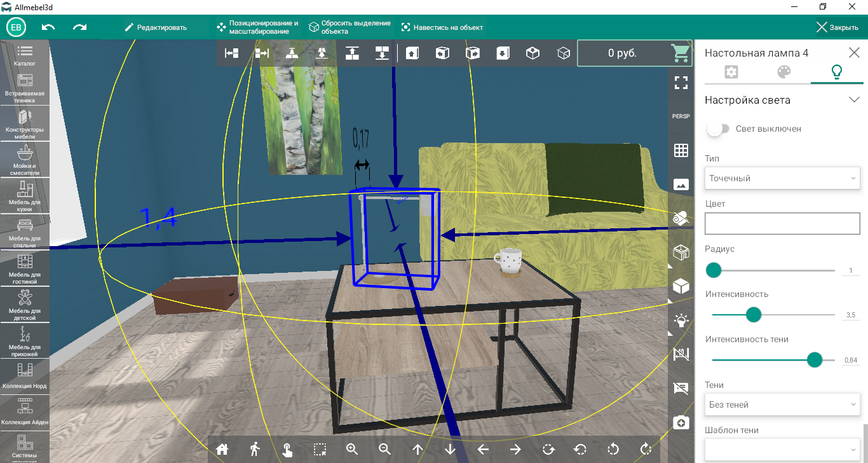Click Навестись на объект

coord(442,27)
